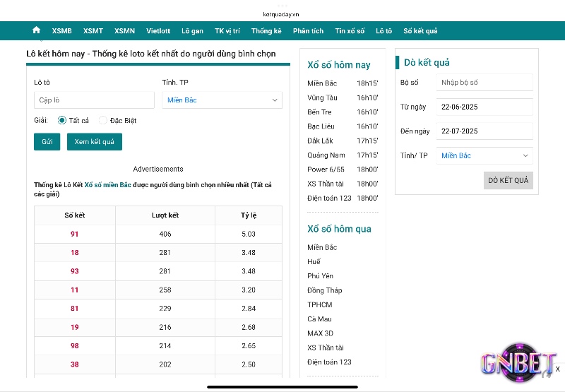Open today's Bạc Liêu lottery
565x392 pixels.
point(321,126)
